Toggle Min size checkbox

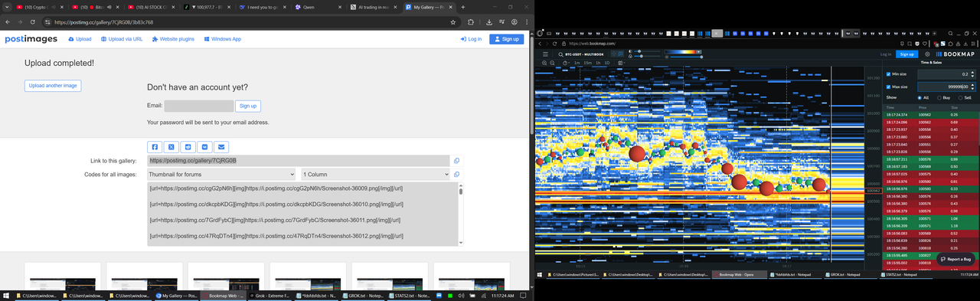(x=888, y=74)
